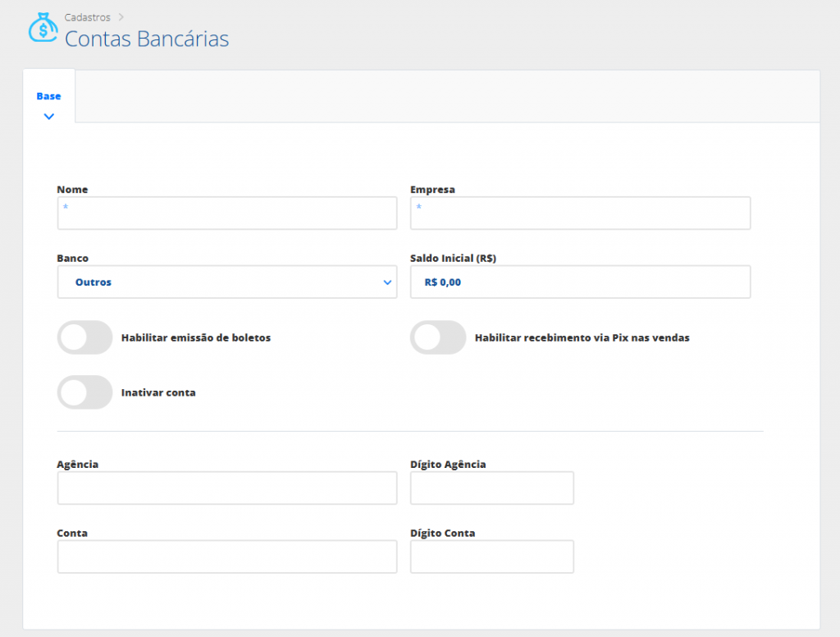Click the breadcrumb arrow after Cadastros
Image resolution: width=840 pixels, height=637 pixels.
pos(121,16)
